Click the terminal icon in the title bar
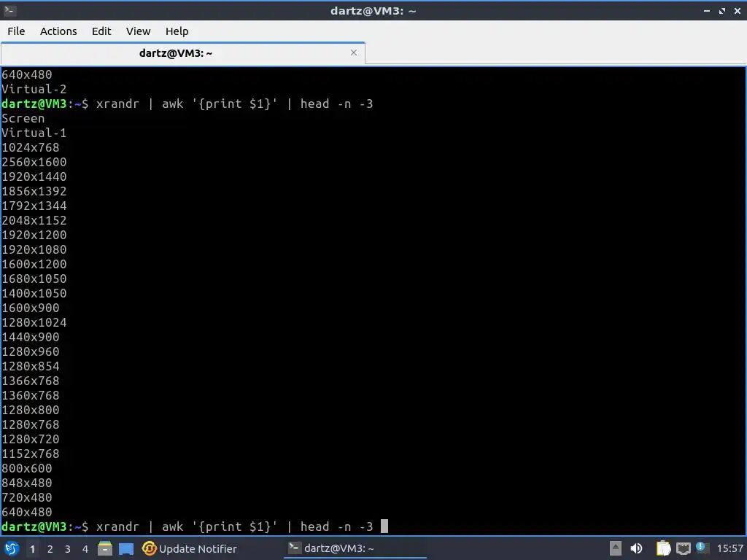 pos(9,10)
